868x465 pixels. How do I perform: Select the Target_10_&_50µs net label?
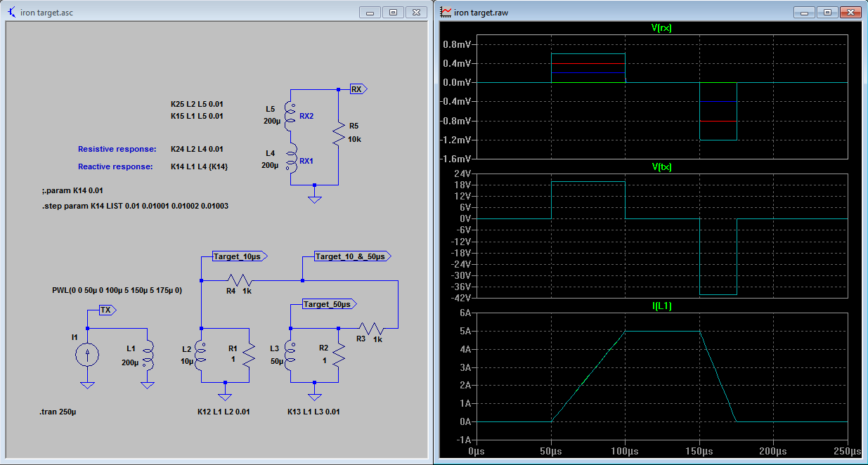(x=351, y=256)
